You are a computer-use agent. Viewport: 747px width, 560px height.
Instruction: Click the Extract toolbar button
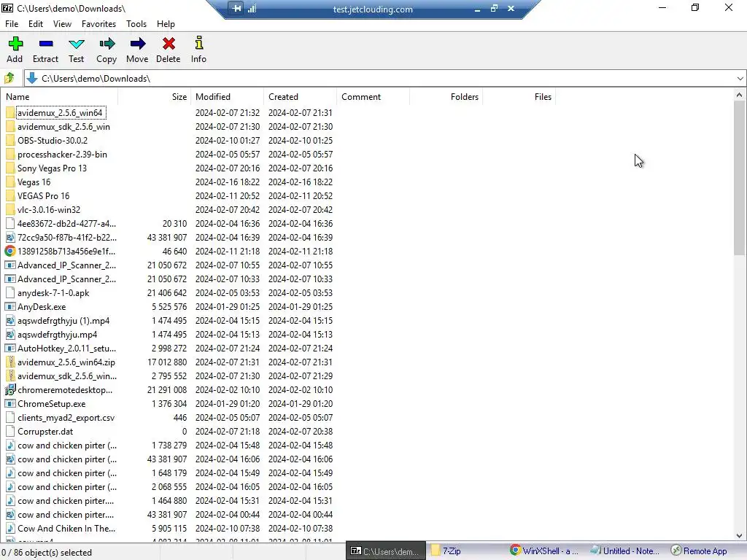click(46, 50)
